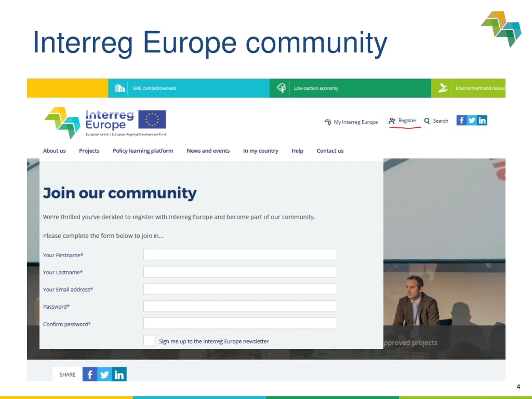This screenshot has height=399, width=532.
Task: Click the Register link
Action: pyautogui.click(x=407, y=121)
